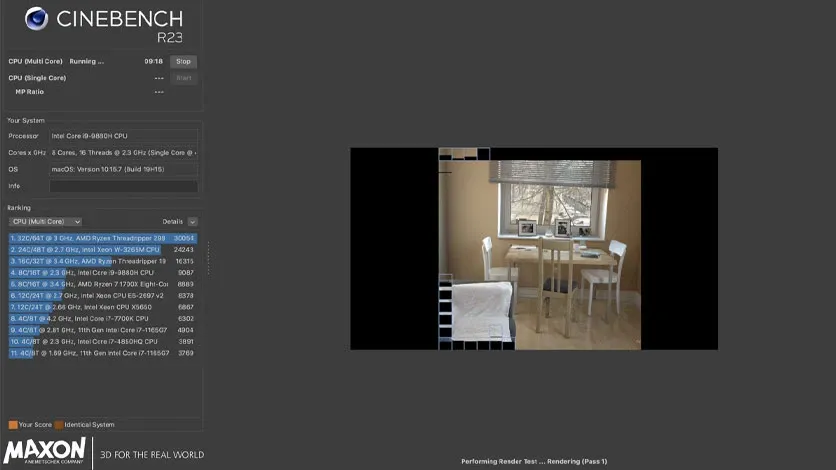The image size is (836, 470).
Task: Click the Cinebench logo icon
Action: pos(36,19)
